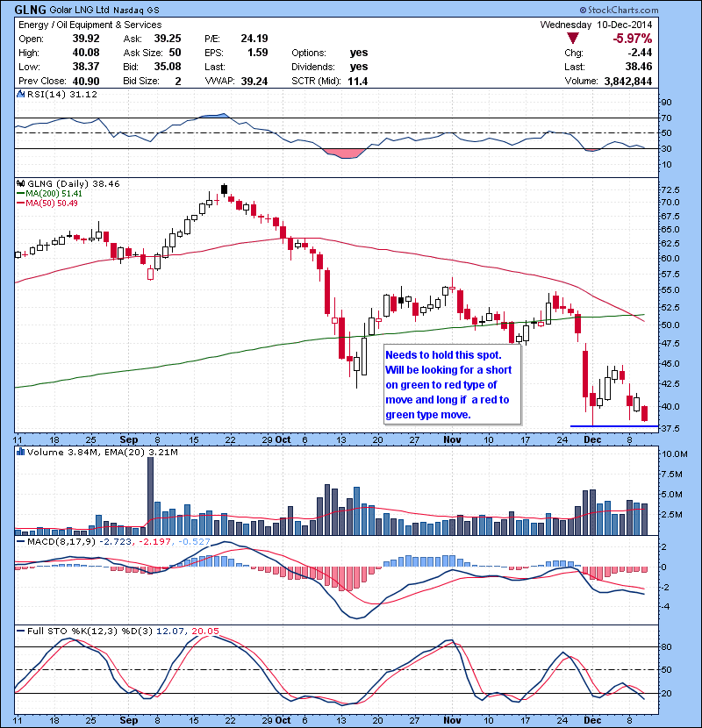Click the '29 Oct' label on price axis
This screenshot has width=702, height=728.
click(276, 439)
